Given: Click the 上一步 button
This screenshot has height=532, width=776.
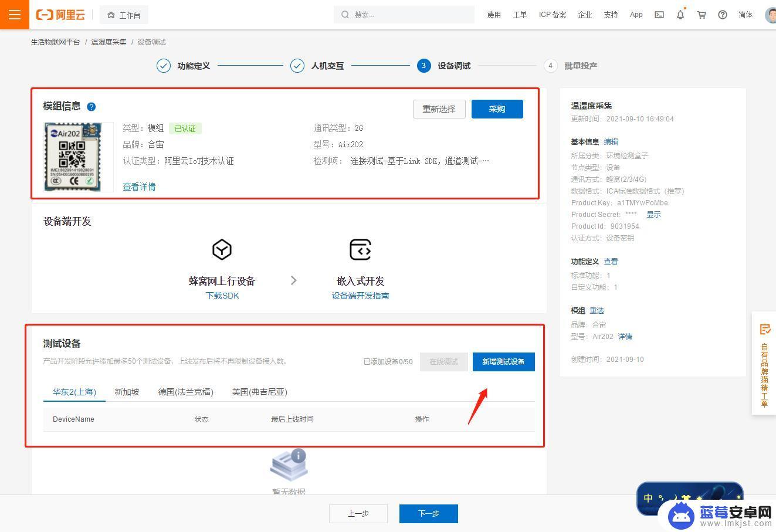Looking at the screenshot, I should click(358, 514).
